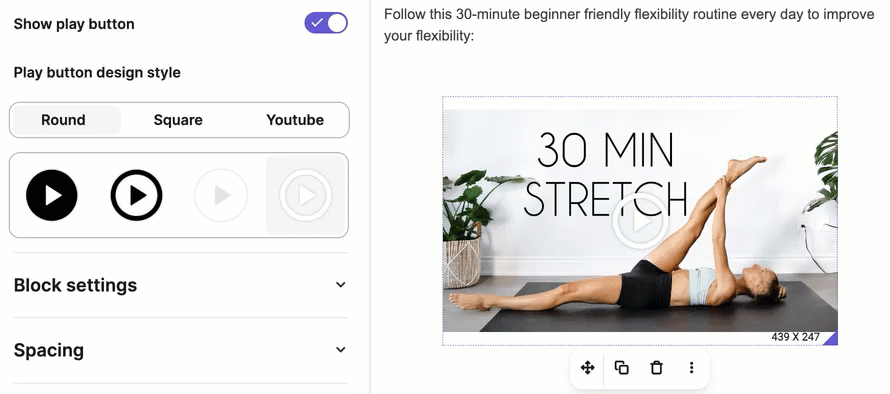Select the white outlined round play icon
This screenshot has height=394, width=890.
tap(306, 195)
